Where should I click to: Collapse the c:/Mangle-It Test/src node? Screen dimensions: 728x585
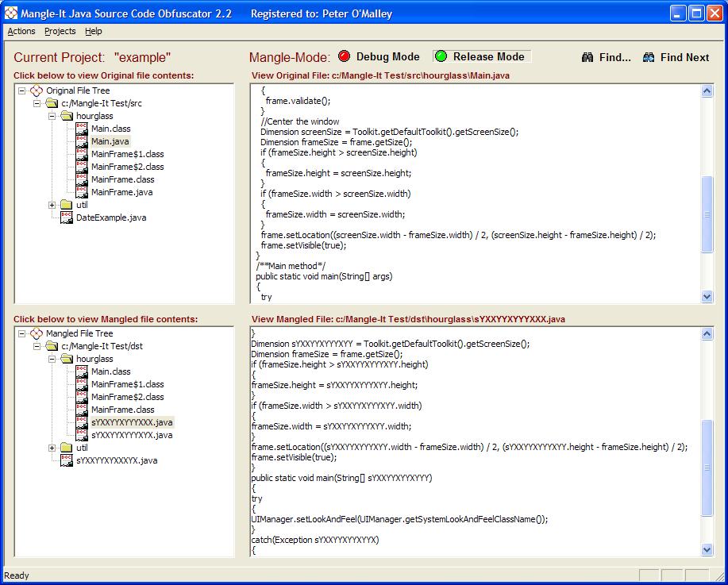tap(37, 103)
